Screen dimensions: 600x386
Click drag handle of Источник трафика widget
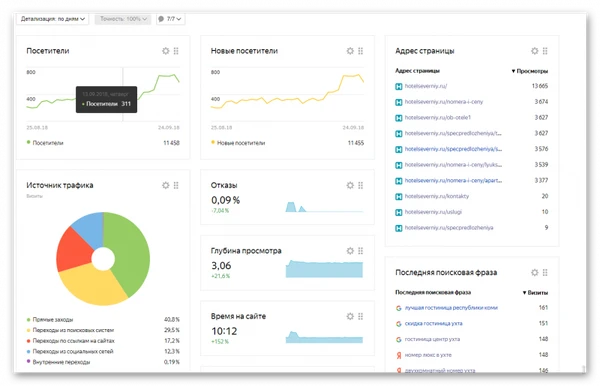[x=176, y=185]
